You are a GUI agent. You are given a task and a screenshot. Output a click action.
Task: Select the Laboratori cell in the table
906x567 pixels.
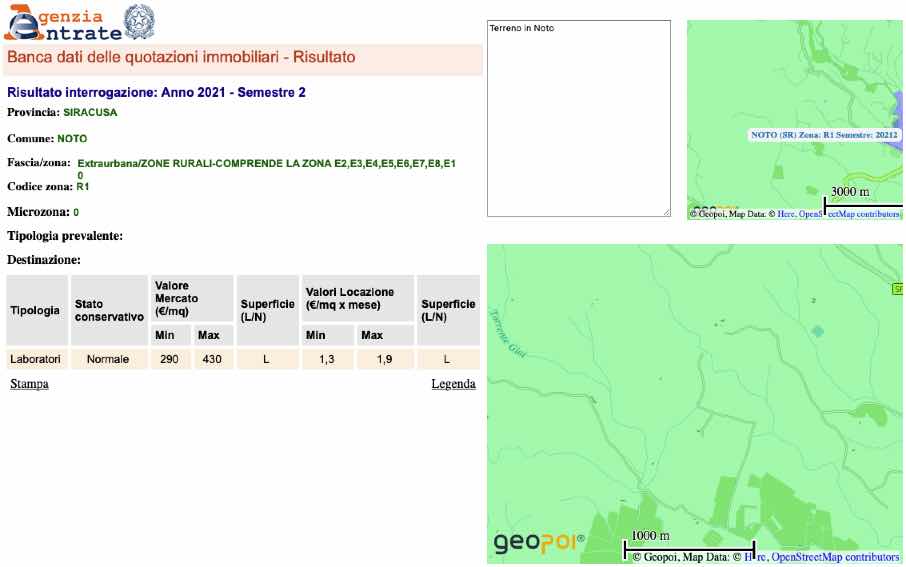[x=36, y=359]
